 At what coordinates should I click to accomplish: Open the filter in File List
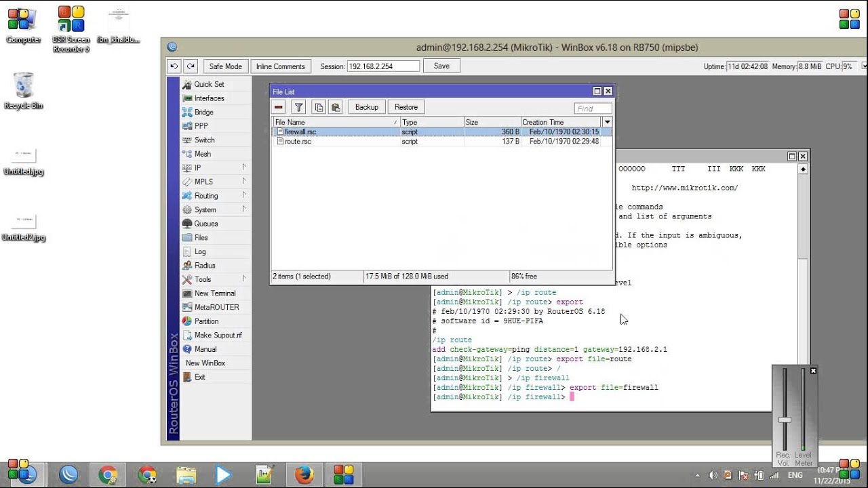[298, 107]
